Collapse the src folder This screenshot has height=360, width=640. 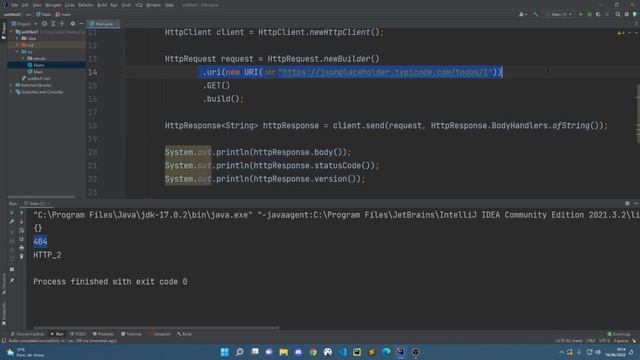pos(18,52)
